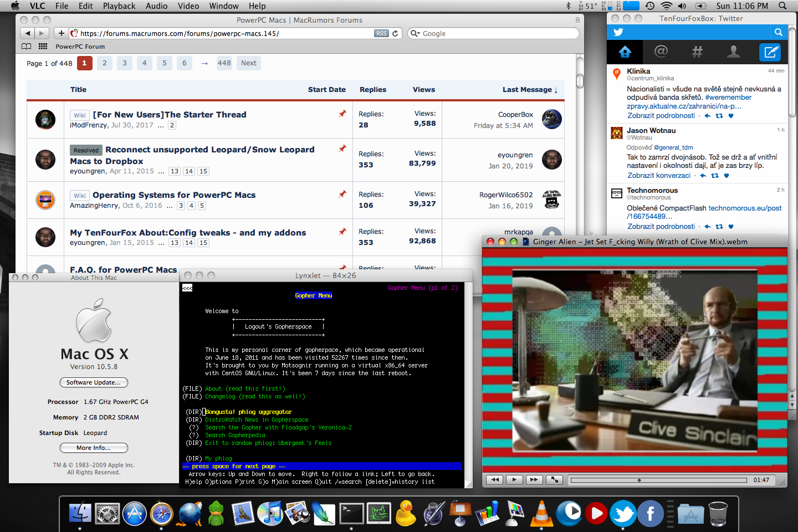
Task: Open Terminal from the Dock
Action: [x=352, y=513]
